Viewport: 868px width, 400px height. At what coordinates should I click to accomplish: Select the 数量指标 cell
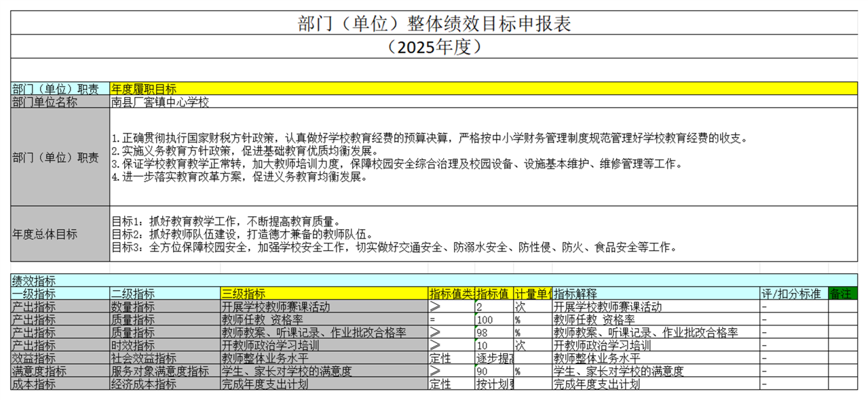(x=165, y=306)
